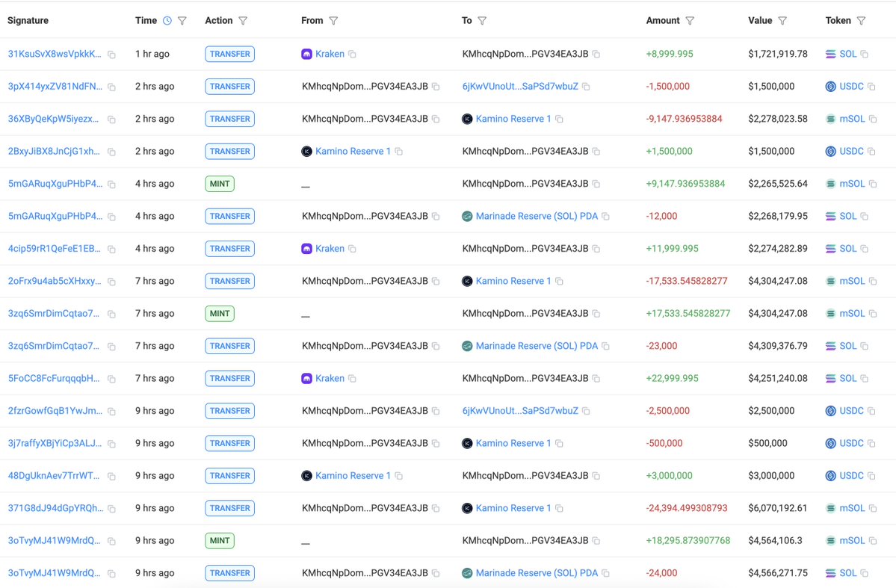This screenshot has width=896, height=588.
Task: Select the Value column header
Action: coord(760,21)
